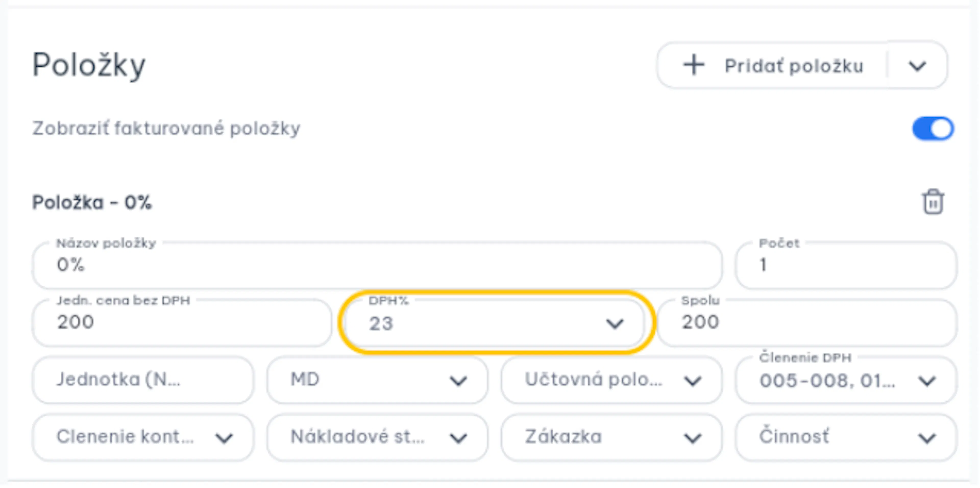This screenshot has height=488, width=980.
Task: Focus the Názov položky field
Action: pyautogui.click(x=377, y=265)
